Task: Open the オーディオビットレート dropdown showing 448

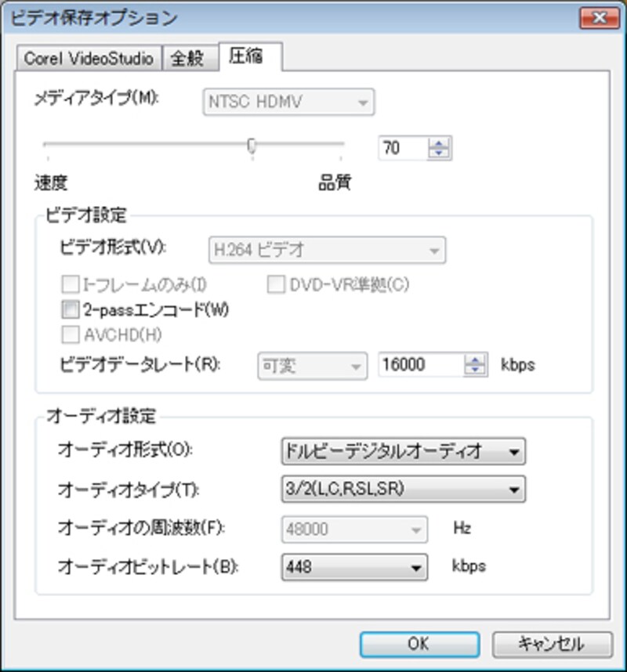Action: (354, 567)
